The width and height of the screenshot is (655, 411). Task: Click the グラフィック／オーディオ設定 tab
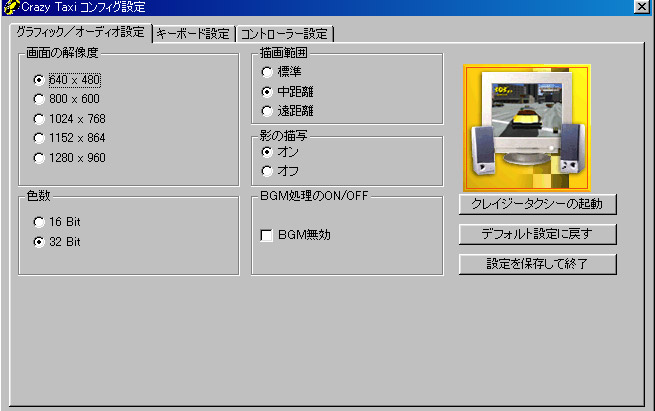79,33
